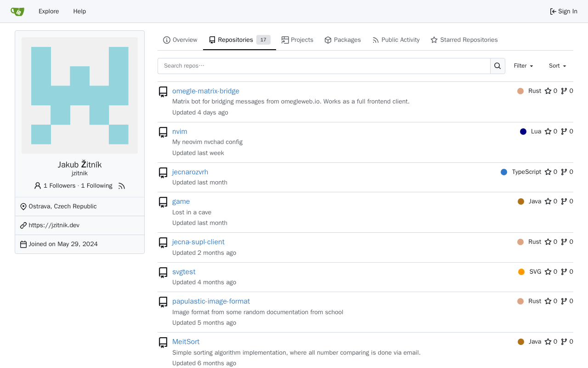Open the Starred Repositories tab
The width and height of the screenshot is (588, 368).
[x=464, y=40]
